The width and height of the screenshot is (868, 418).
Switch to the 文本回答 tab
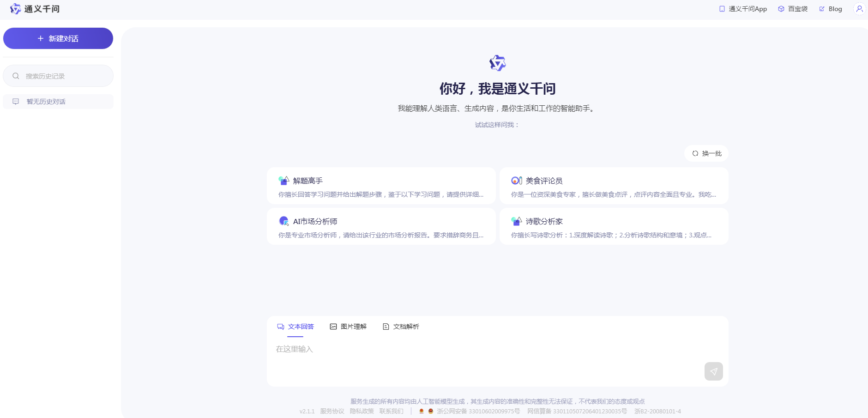pyautogui.click(x=295, y=327)
